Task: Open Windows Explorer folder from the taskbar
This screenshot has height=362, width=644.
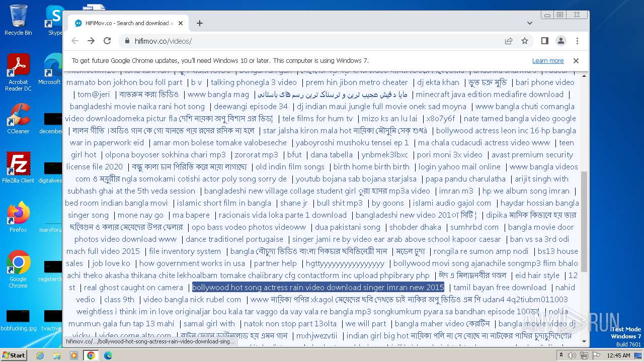Action: click(57, 355)
